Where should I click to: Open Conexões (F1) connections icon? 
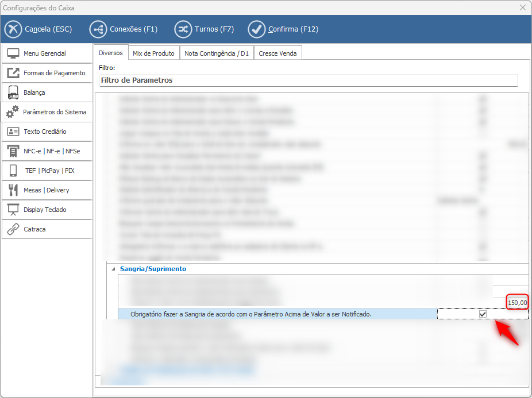point(98,29)
